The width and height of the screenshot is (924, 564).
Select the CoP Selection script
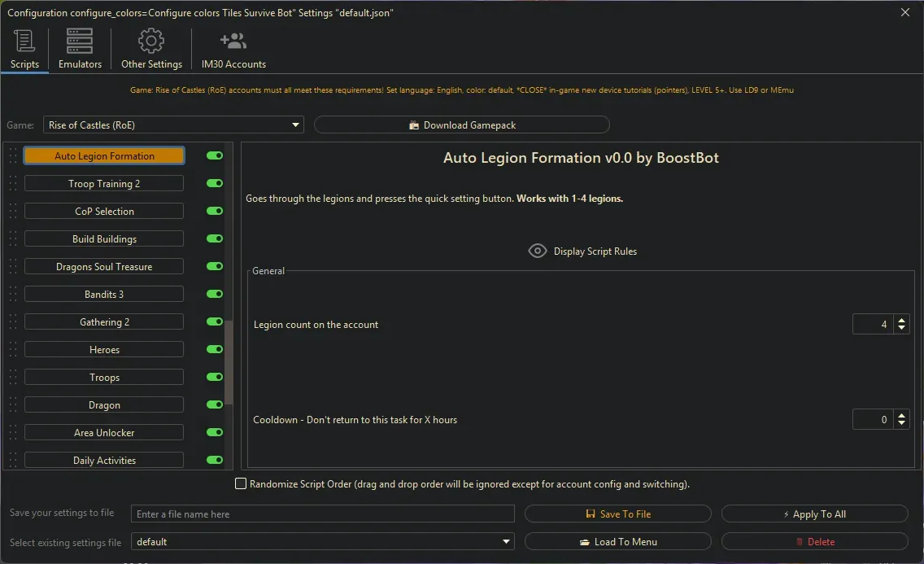pyautogui.click(x=104, y=211)
